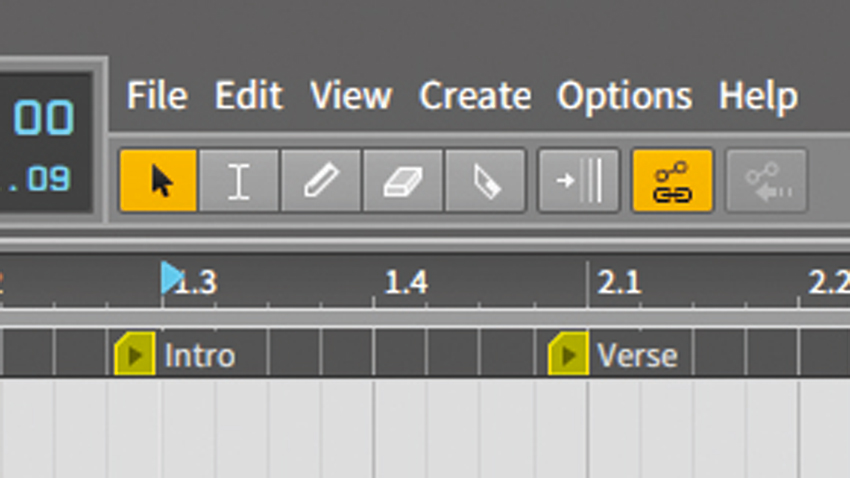Toggle automation follow link button
Screen dimensions: 850x478
672,180
